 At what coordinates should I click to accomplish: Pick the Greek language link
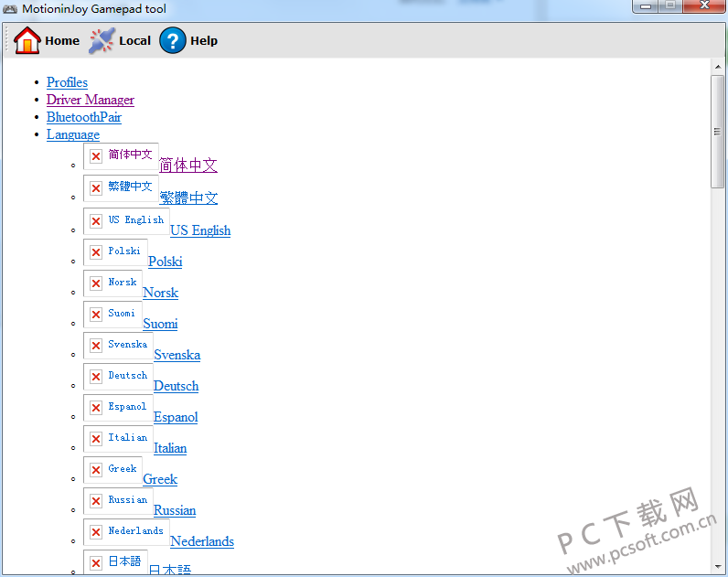point(160,479)
